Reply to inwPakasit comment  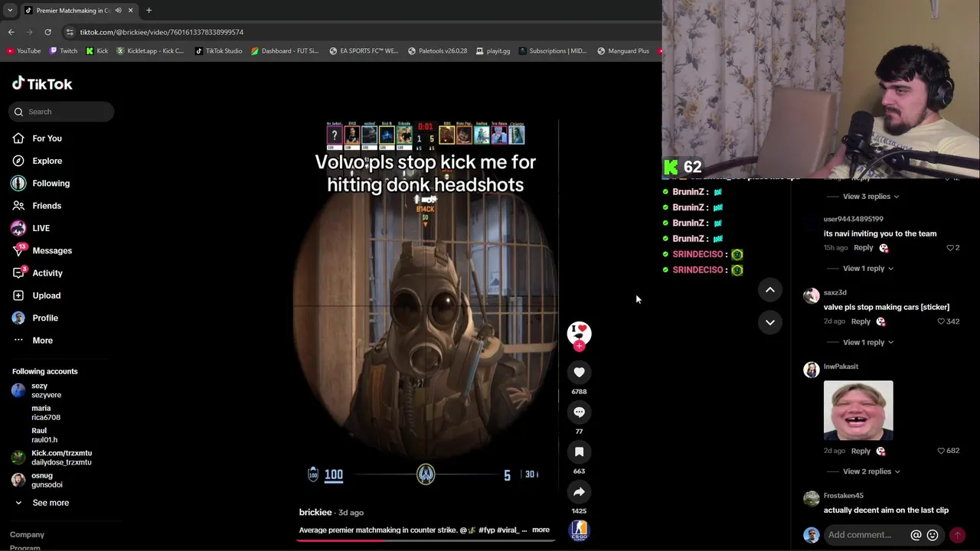(861, 451)
